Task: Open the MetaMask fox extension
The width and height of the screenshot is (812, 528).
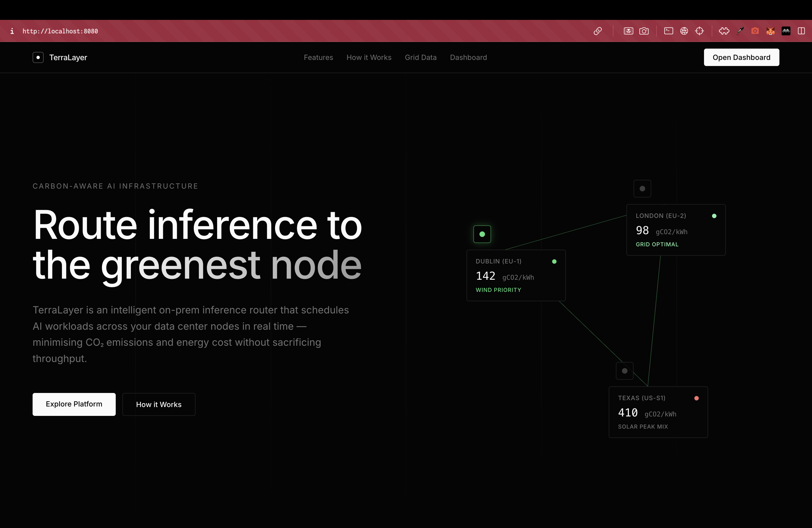Action: click(x=770, y=31)
